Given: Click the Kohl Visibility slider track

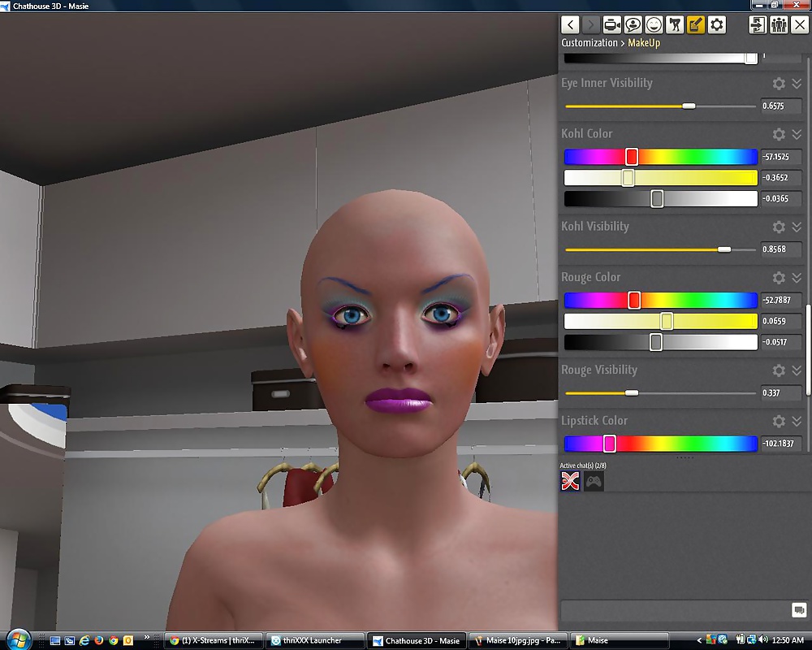Looking at the screenshot, I should tap(659, 249).
